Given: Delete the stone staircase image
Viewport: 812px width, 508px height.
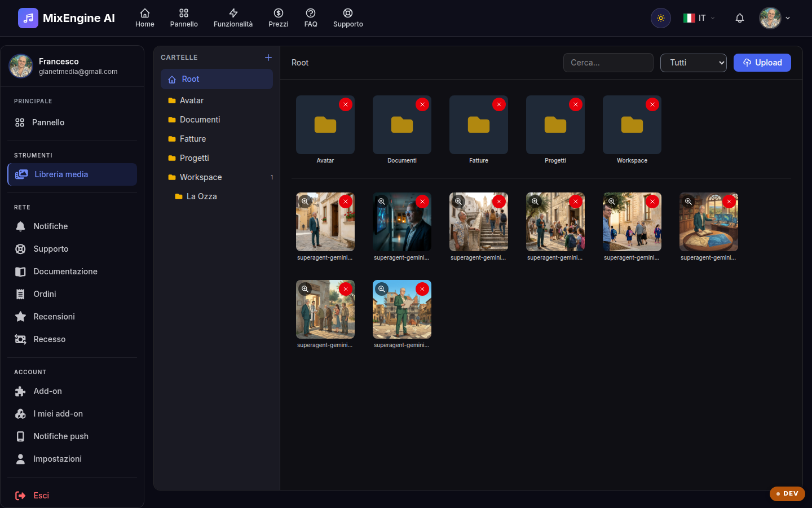Looking at the screenshot, I should pyautogui.click(x=499, y=202).
